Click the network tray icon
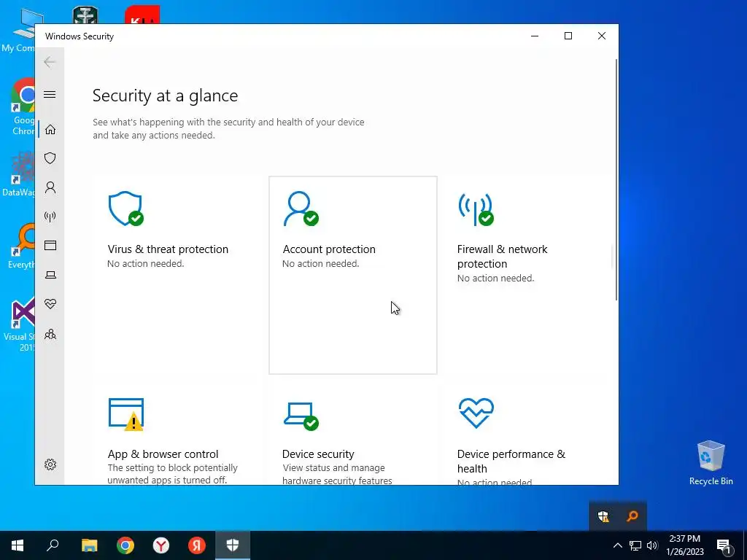 click(635, 545)
